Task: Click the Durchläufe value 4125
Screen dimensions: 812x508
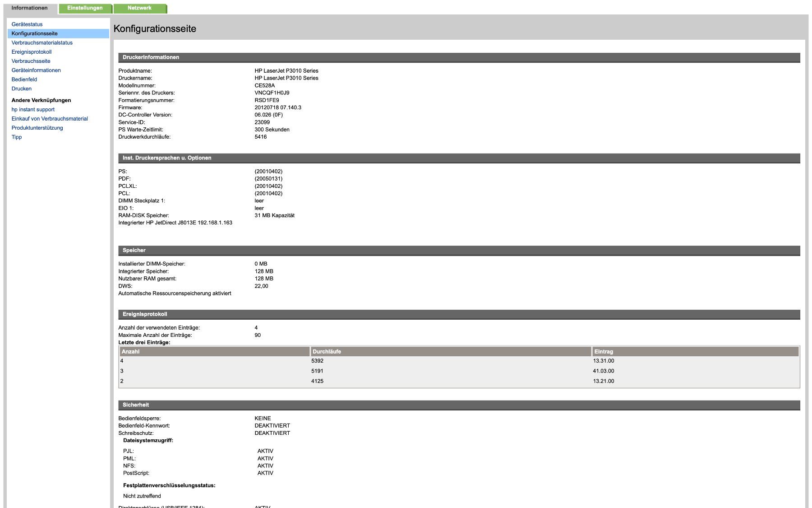Action: (317, 381)
